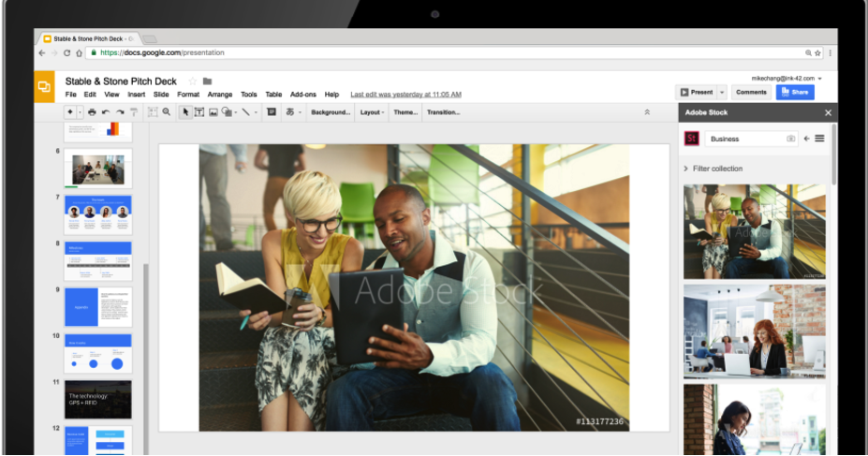This screenshot has width=868, height=456.
Task: Open the Present options dropdown arrow
Action: 722,93
